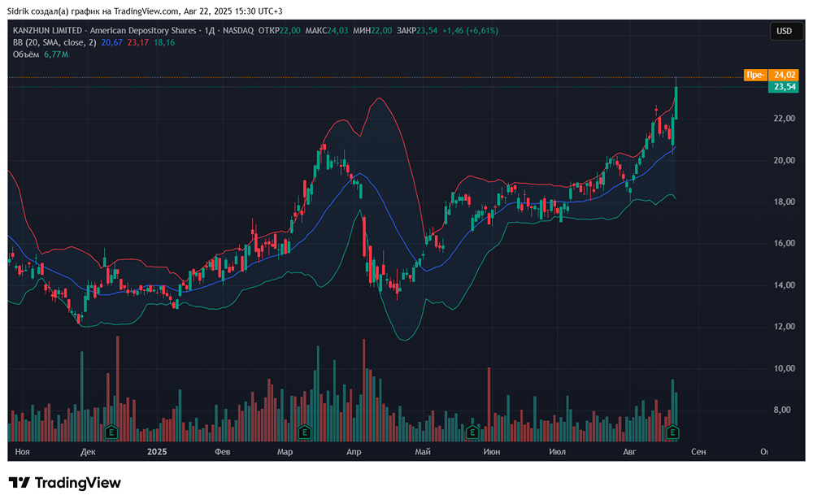Select the 24,02 pre-market price label
This screenshot has width=813, height=504.
[x=784, y=75]
